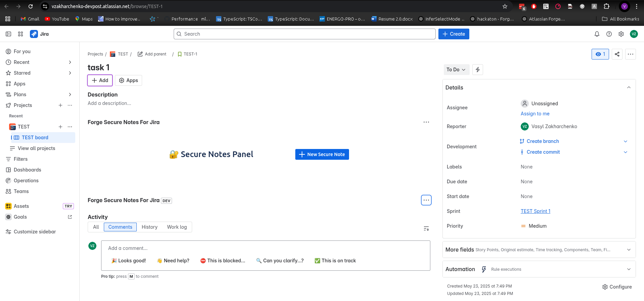This screenshot has height=301, width=644.
Task: Insert the This is blocked... quick comment
Action: click(x=223, y=261)
